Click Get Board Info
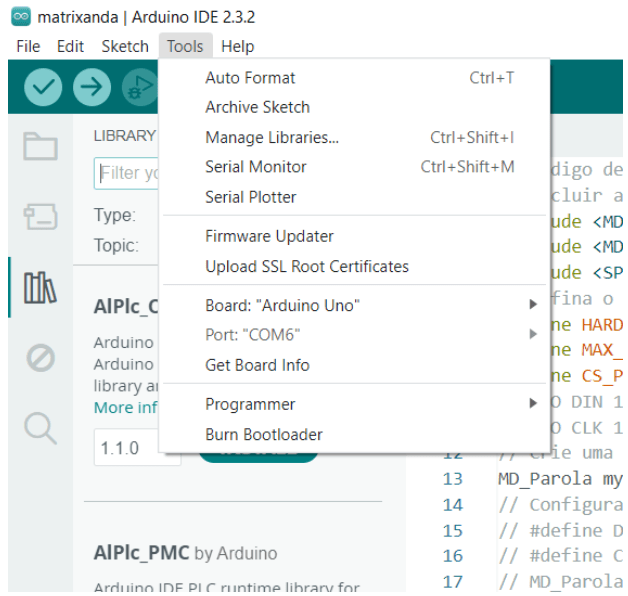The width and height of the screenshot is (628, 596). (354, 365)
